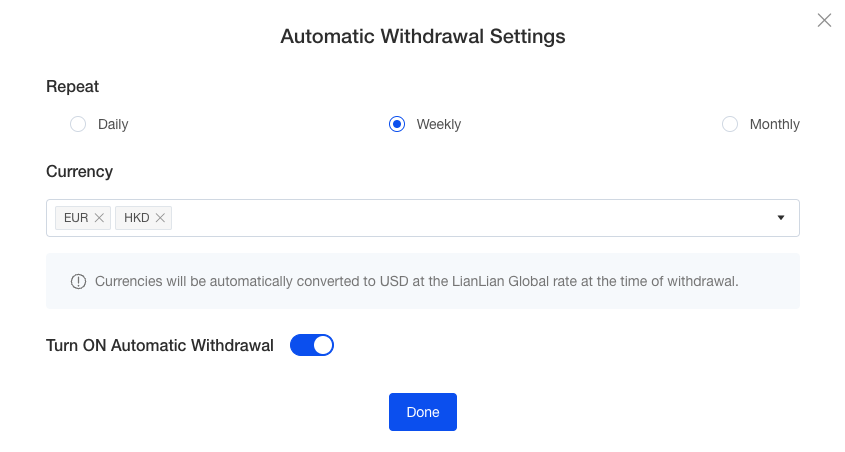
Task: Click the EUR tag label
Action: (x=76, y=218)
